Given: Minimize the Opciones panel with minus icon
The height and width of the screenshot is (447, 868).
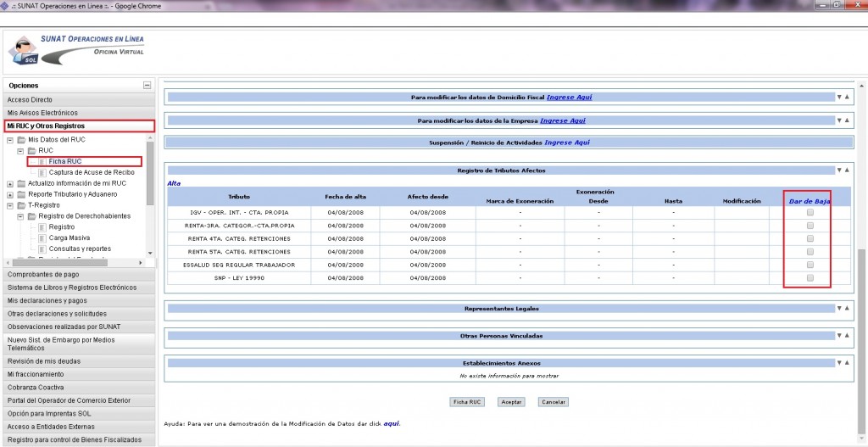Looking at the screenshot, I should coord(147,86).
